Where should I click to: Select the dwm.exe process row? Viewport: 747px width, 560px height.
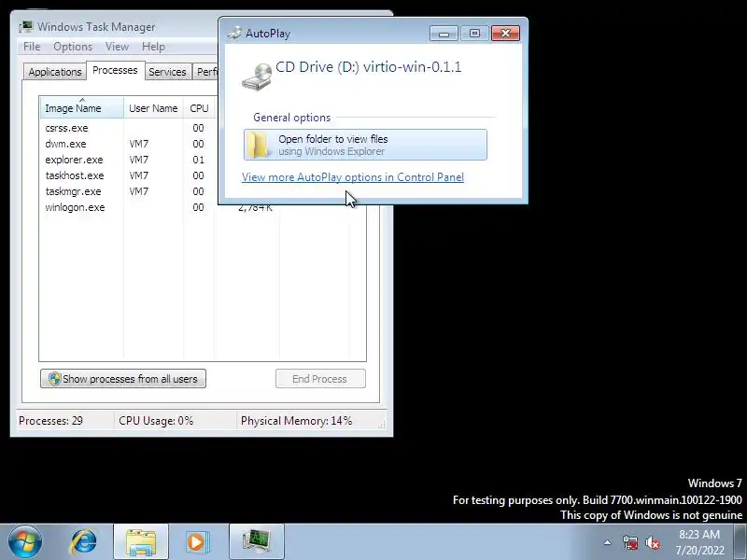pos(129,144)
